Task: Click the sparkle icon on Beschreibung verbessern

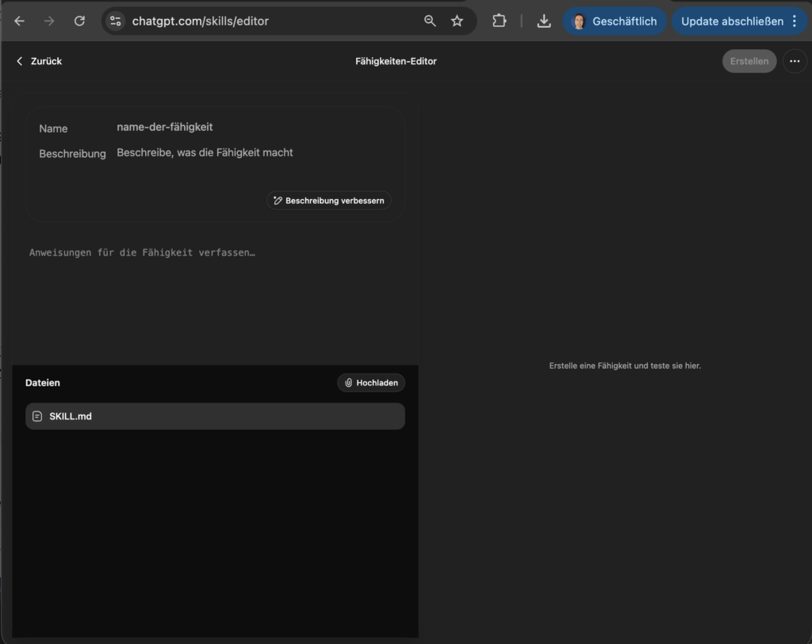Action: 277,200
